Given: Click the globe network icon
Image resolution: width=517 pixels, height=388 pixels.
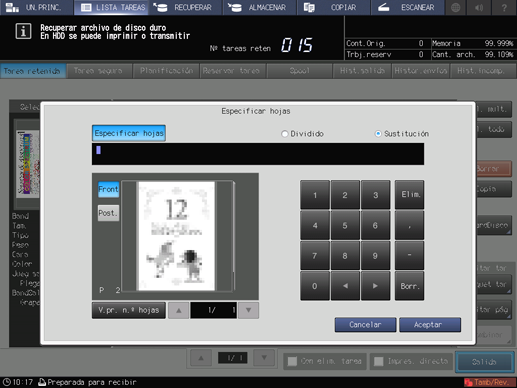Looking at the screenshot, I should coord(455,7).
